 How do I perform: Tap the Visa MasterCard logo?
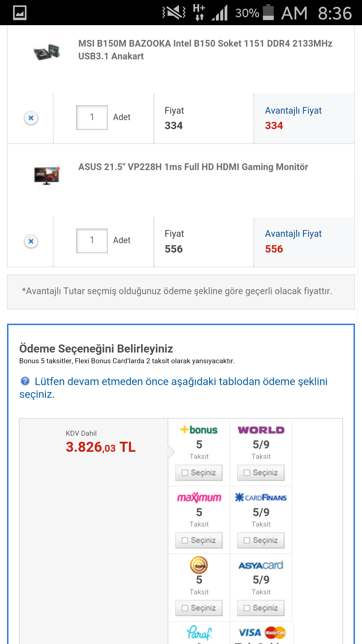[262, 633]
